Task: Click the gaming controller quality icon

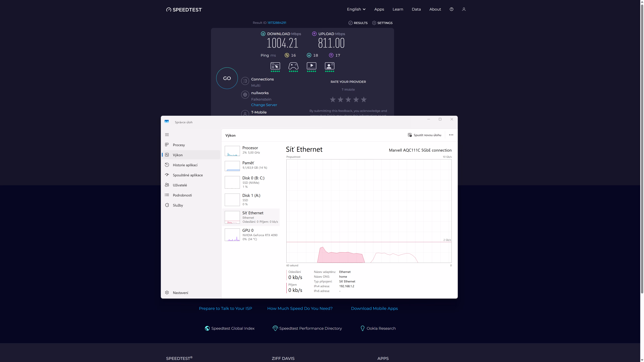Action: [293, 66]
